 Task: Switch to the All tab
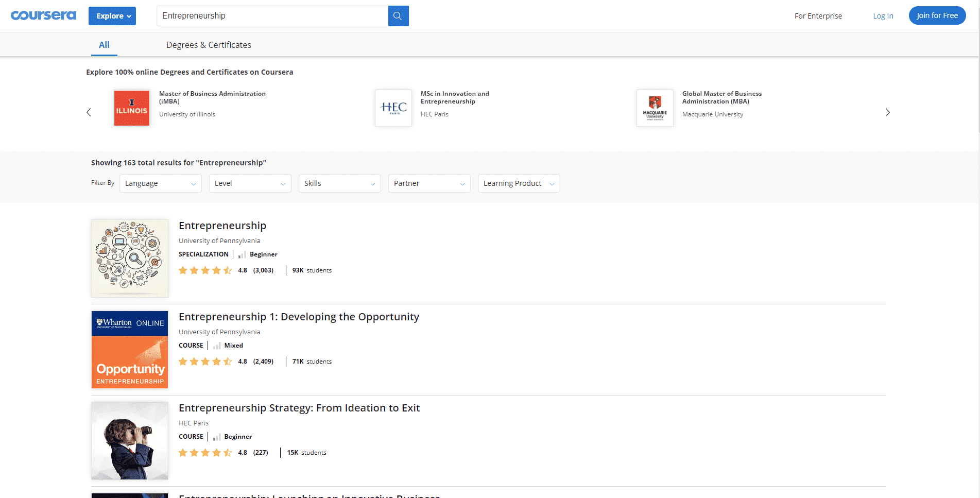coord(104,45)
